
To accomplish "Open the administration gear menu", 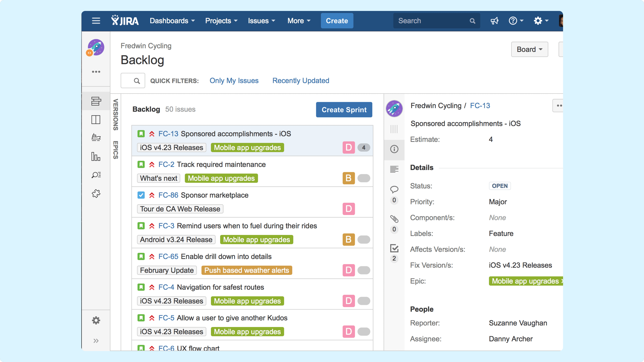I will pyautogui.click(x=541, y=21).
